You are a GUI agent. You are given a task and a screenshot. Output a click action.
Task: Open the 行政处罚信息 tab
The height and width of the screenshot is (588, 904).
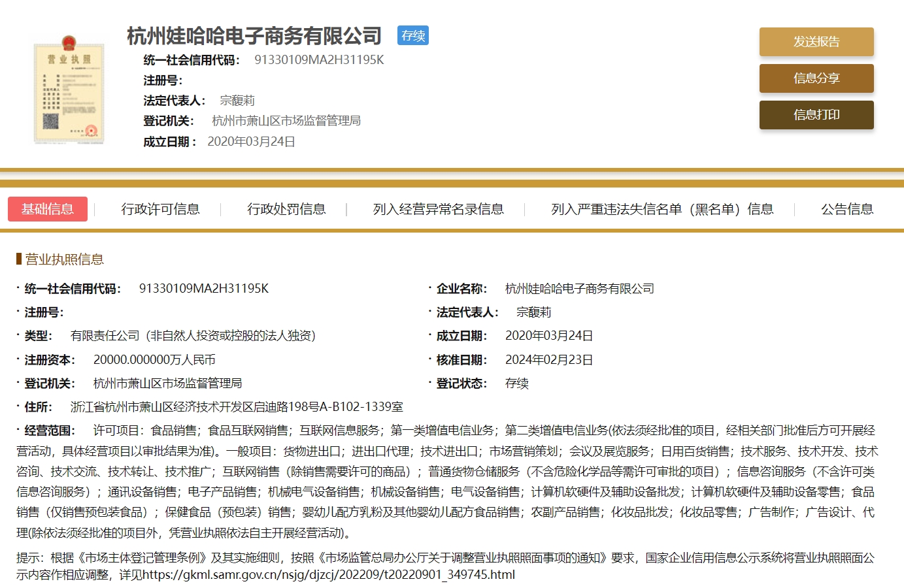(x=286, y=209)
